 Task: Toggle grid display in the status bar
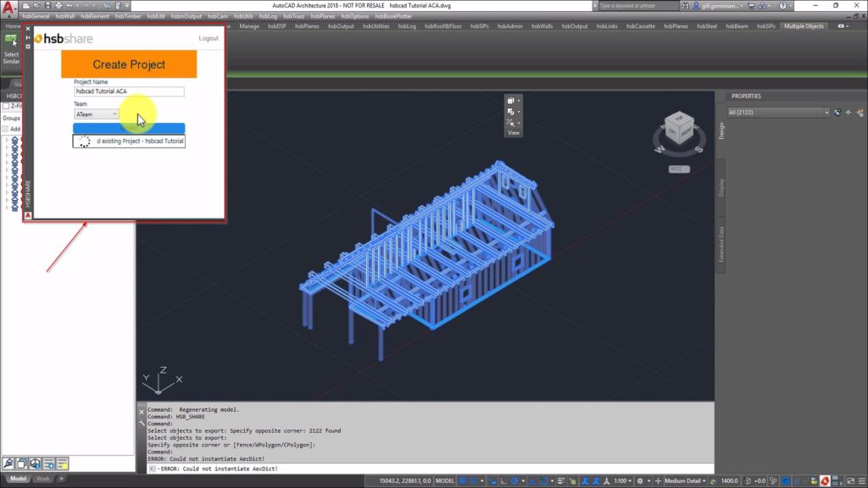(x=462, y=481)
